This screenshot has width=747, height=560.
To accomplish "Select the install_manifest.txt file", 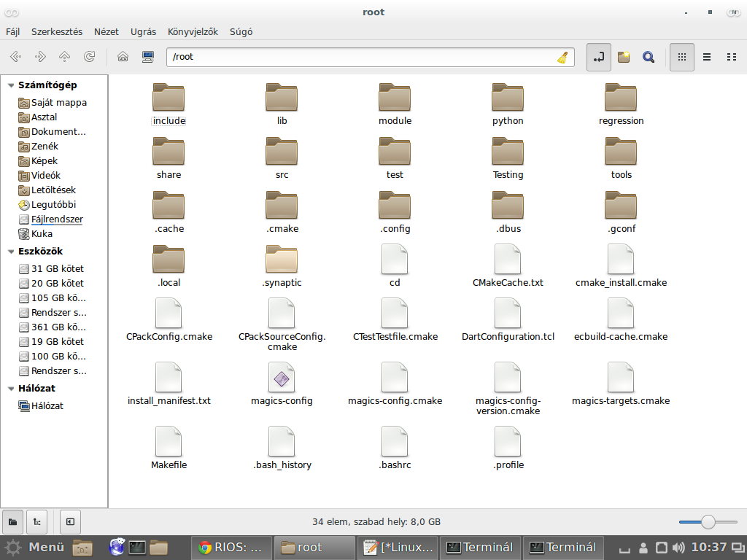I will 169,384.
